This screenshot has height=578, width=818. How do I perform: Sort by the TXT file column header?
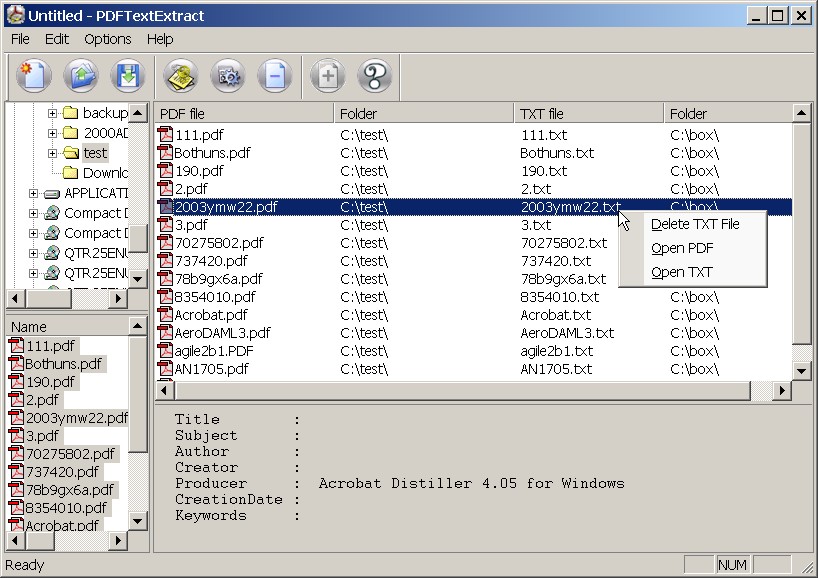(x=590, y=114)
